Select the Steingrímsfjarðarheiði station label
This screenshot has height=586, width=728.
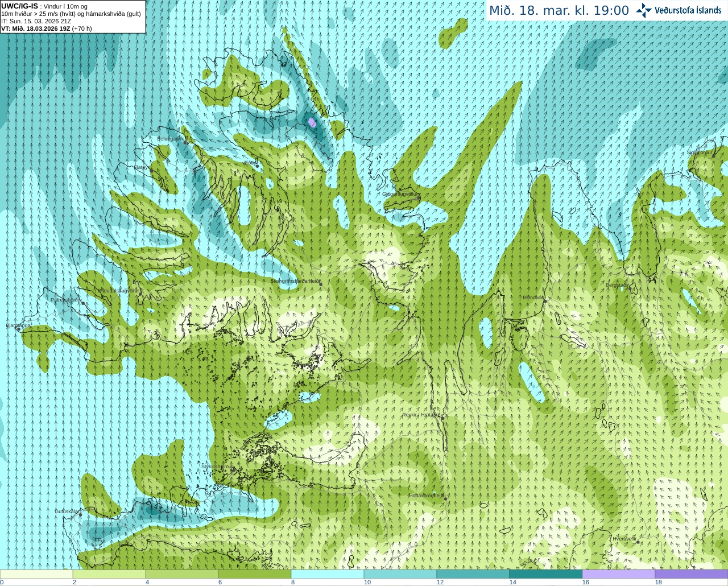[x=294, y=281]
